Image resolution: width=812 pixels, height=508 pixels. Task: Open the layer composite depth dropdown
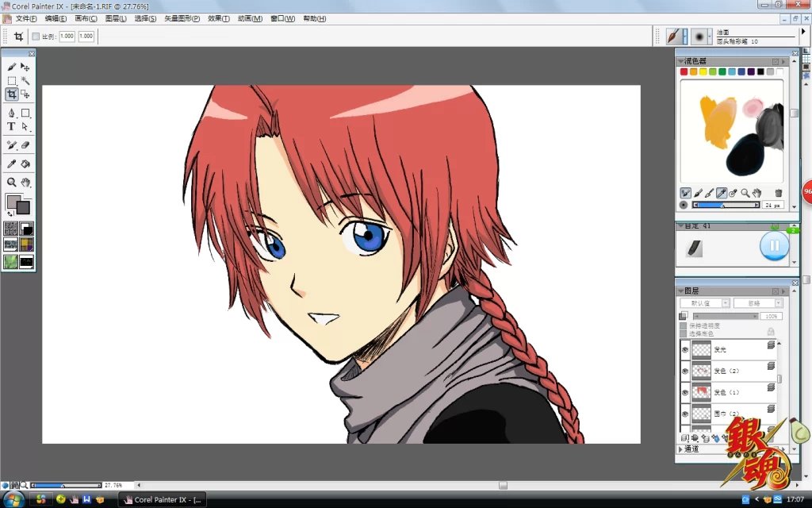[758, 302]
